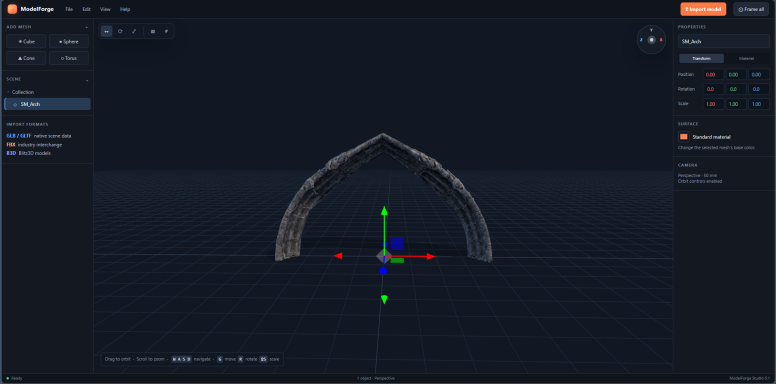Screen dimensions: 776x384
Task: Click the gray diamond gizmo center handle
Action: tap(384, 256)
